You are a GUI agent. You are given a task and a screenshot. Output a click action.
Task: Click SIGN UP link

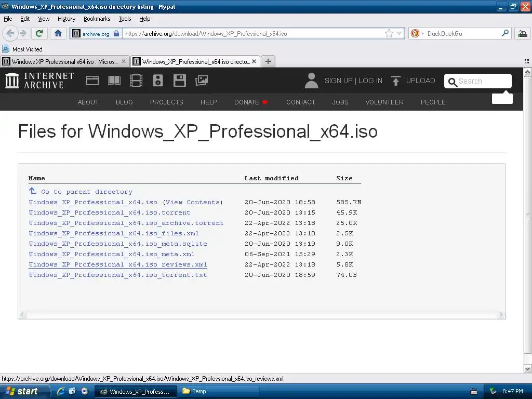click(338, 81)
